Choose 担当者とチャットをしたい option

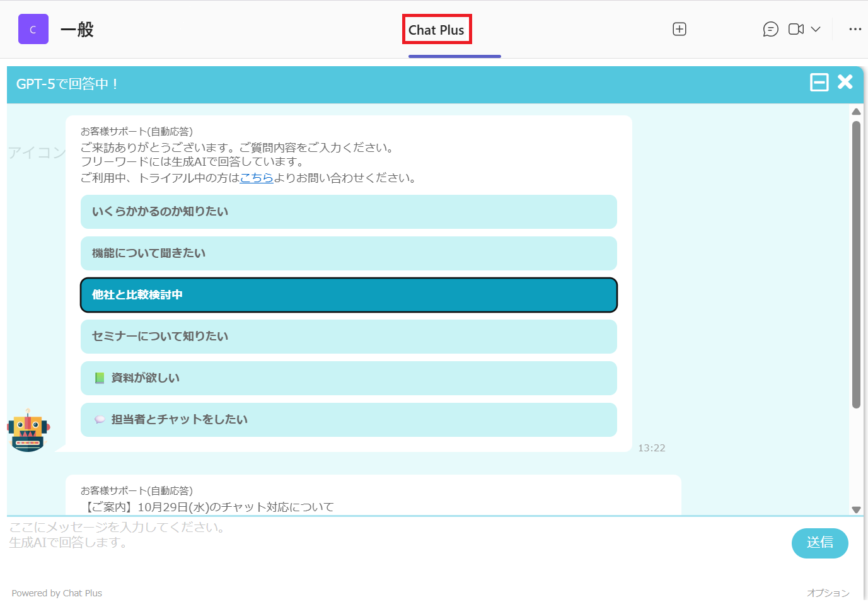click(x=349, y=420)
